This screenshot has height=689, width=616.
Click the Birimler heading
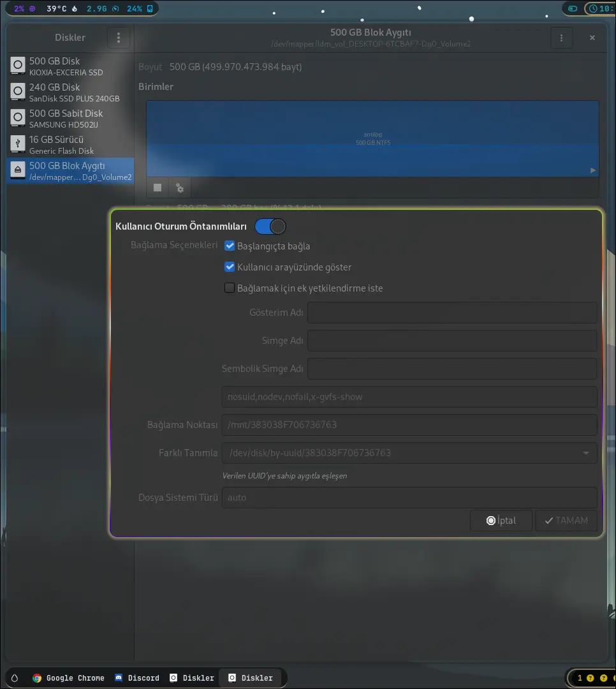(x=156, y=87)
